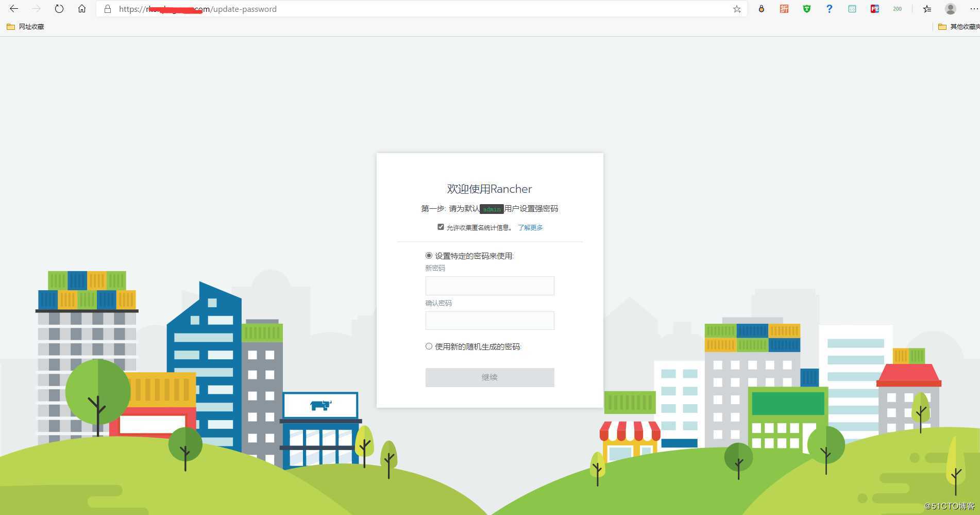The image size is (980, 515).
Task: Open the red FE extension icon
Action: (x=874, y=9)
